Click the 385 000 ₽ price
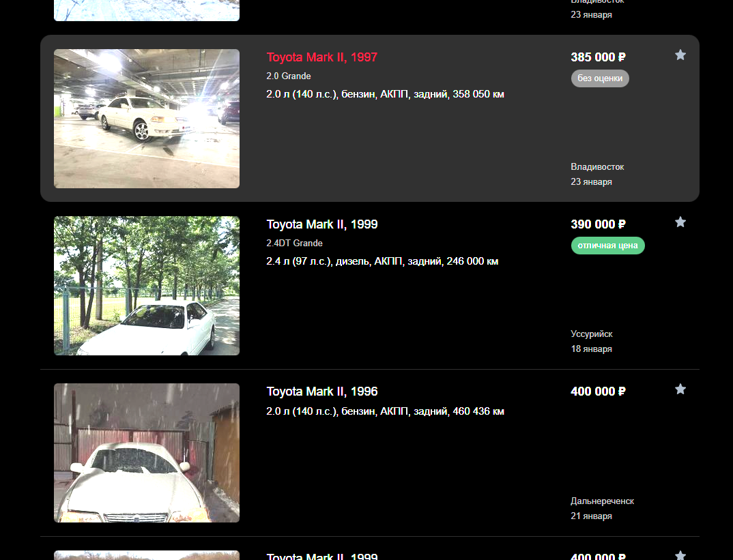The height and width of the screenshot is (560, 733). click(x=598, y=57)
